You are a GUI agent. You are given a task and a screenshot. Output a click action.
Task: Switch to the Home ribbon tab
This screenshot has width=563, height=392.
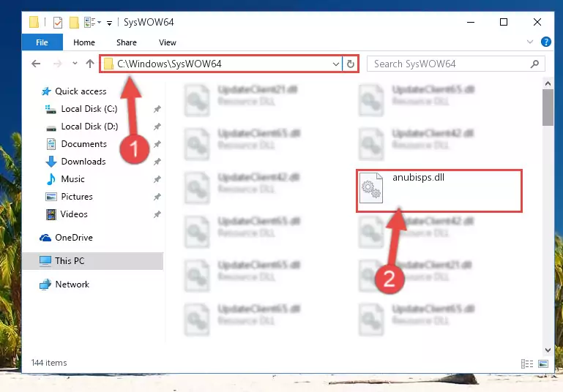click(x=84, y=42)
